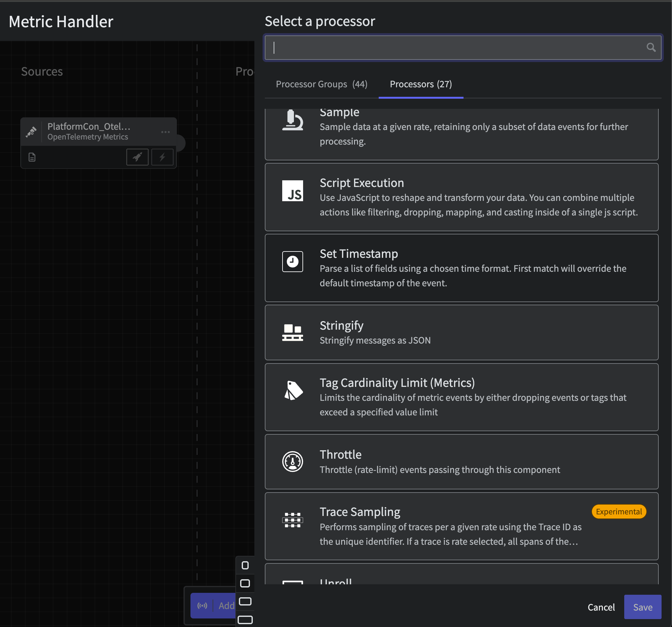Click the Sample processor microscope icon
Image resolution: width=672 pixels, height=627 pixels.
click(292, 120)
